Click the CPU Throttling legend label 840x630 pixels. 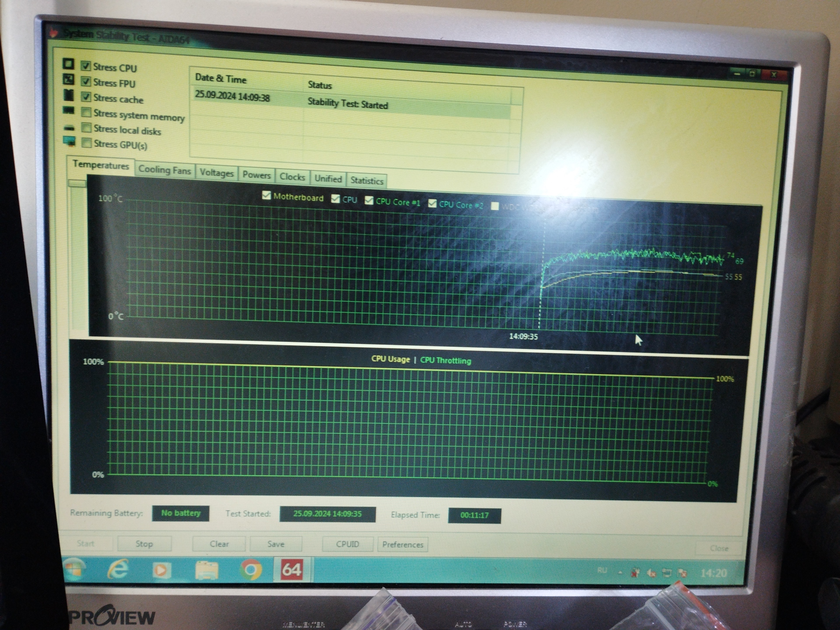pos(445,360)
